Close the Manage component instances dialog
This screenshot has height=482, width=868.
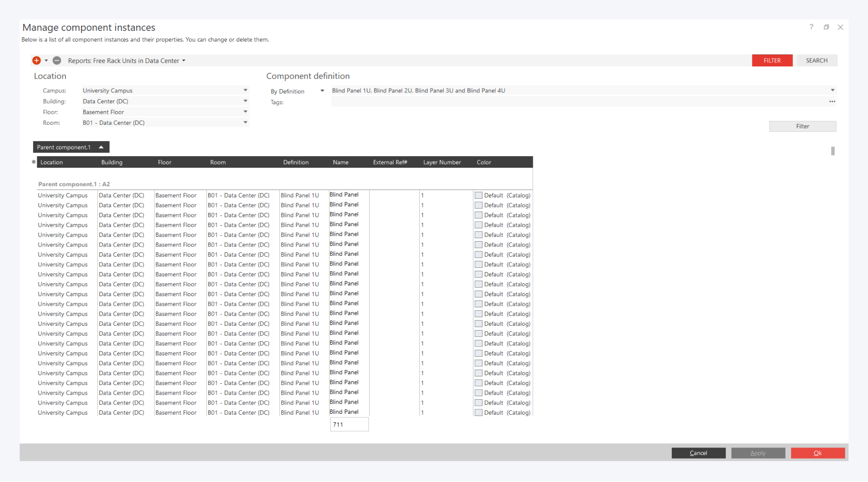[x=841, y=27]
